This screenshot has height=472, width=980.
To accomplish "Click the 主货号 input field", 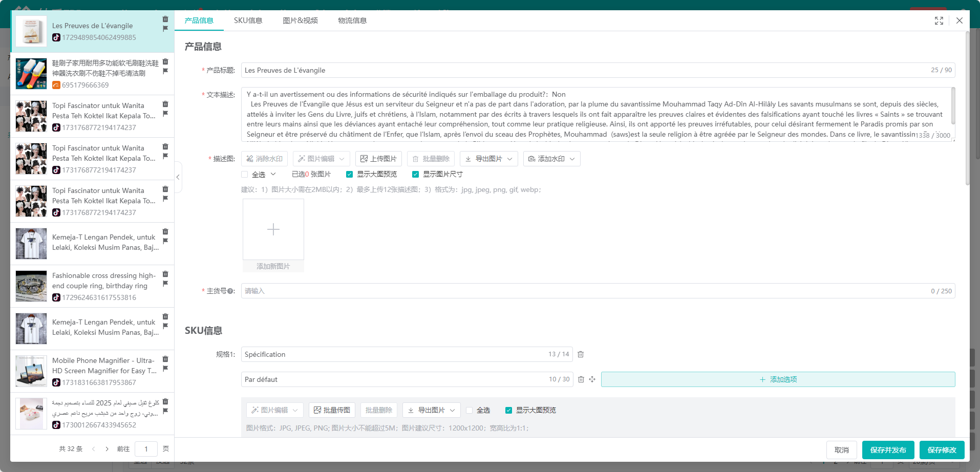I will click(x=598, y=291).
